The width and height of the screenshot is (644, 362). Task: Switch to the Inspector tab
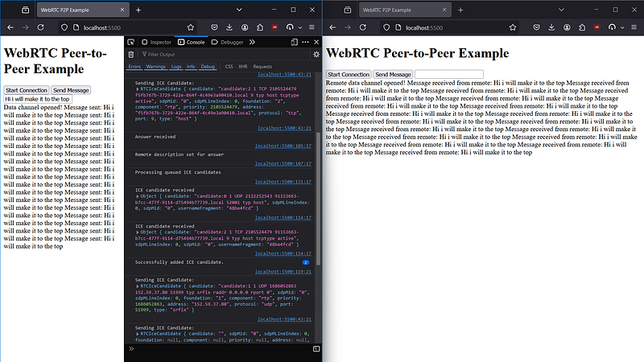click(156, 42)
